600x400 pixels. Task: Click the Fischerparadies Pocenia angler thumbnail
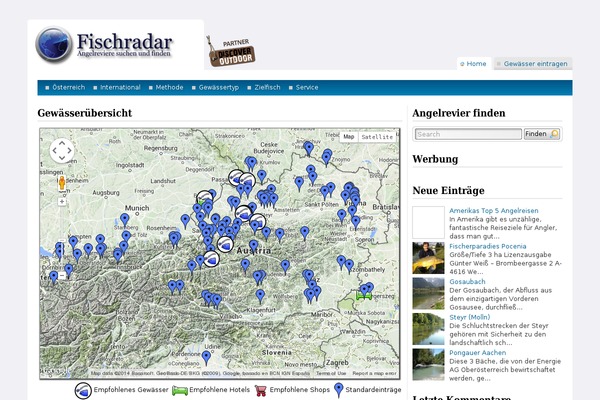click(x=428, y=258)
